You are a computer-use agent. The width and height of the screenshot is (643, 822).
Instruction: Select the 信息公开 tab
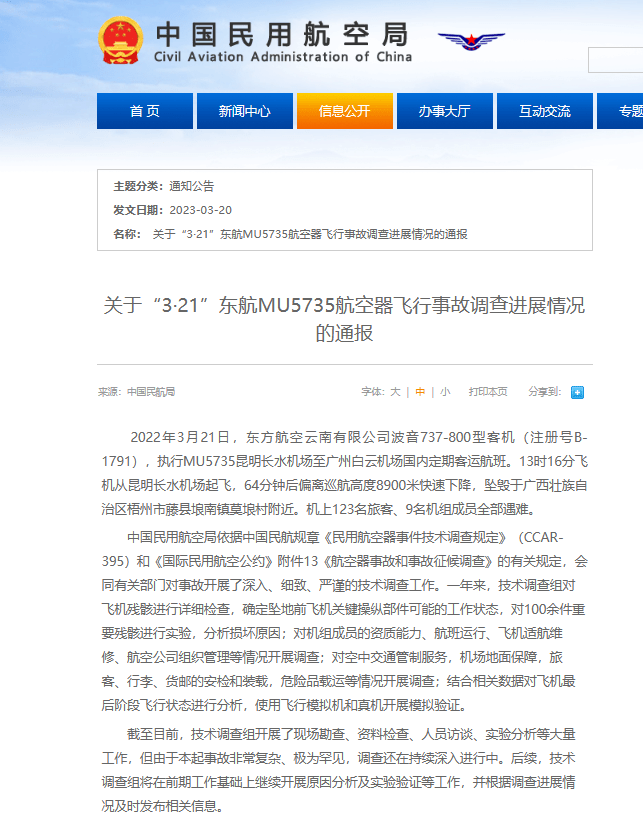pos(345,111)
